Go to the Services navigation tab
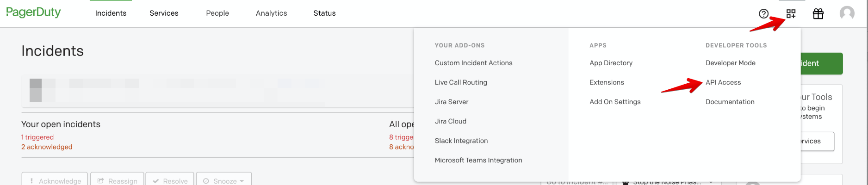Image resolution: width=868 pixels, height=185 pixels. 164,13
